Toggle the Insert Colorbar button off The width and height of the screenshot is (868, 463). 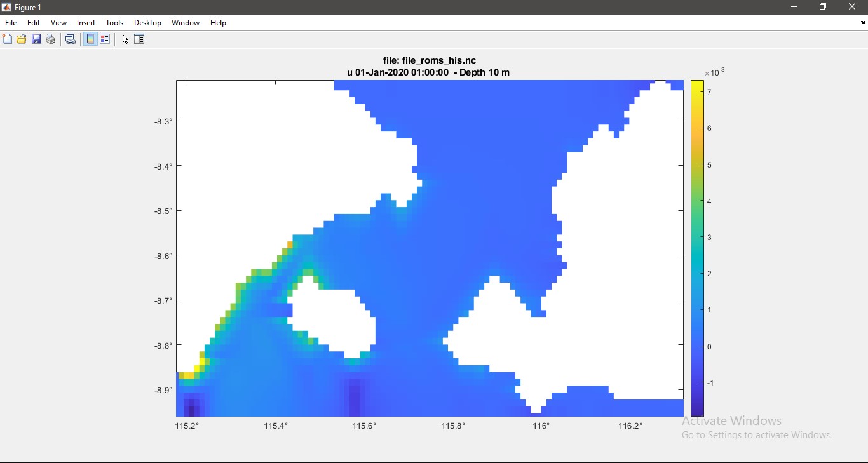90,39
